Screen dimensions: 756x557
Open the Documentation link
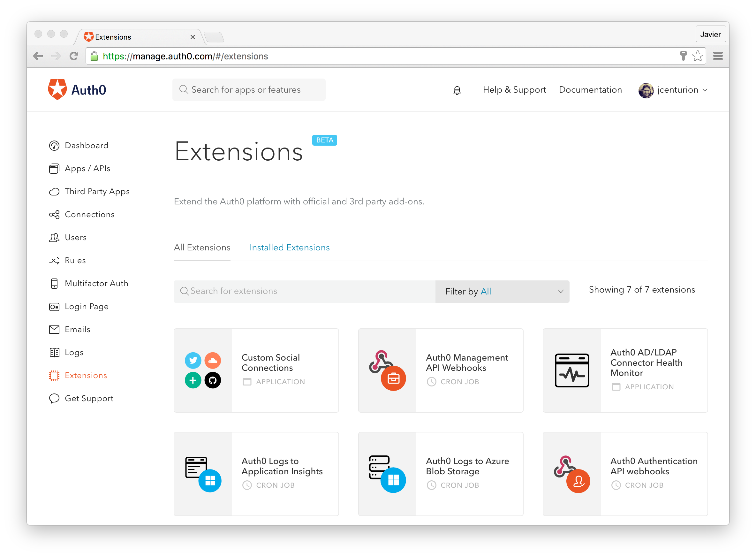tap(590, 90)
